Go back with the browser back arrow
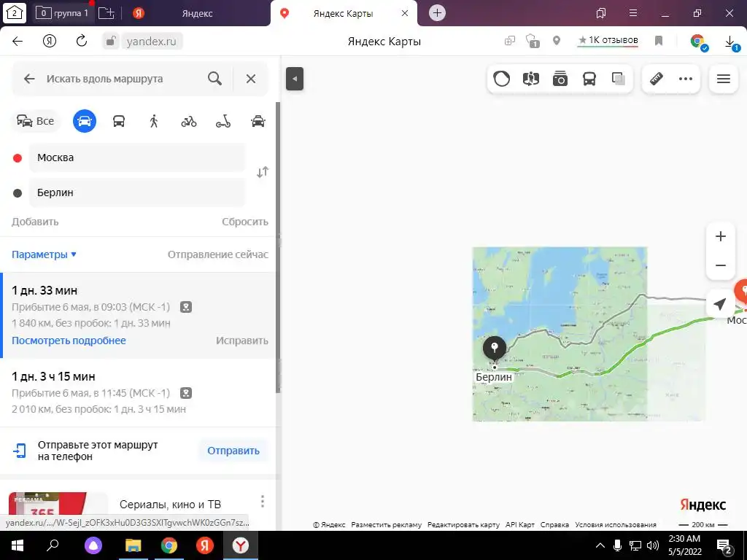Image resolution: width=747 pixels, height=560 pixels. [18, 41]
